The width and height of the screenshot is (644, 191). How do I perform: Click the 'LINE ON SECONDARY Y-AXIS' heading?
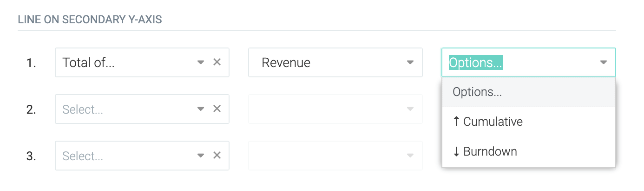(90, 20)
